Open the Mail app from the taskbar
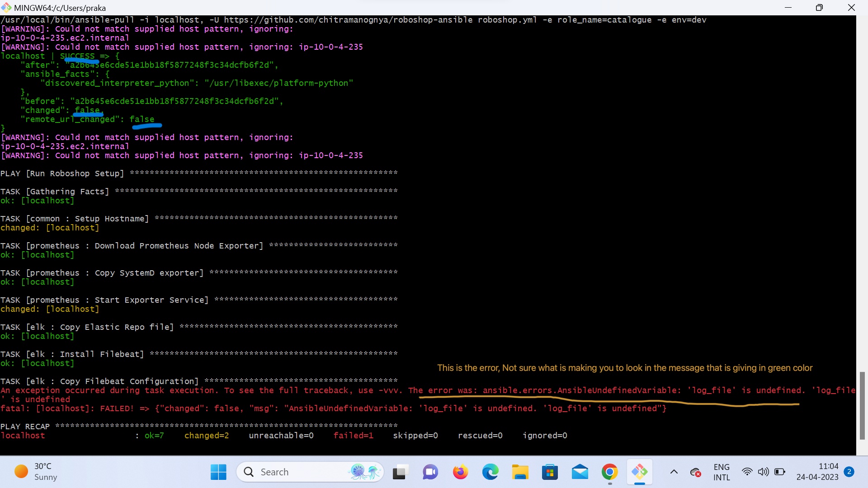Viewport: 868px width, 488px height. [580, 472]
